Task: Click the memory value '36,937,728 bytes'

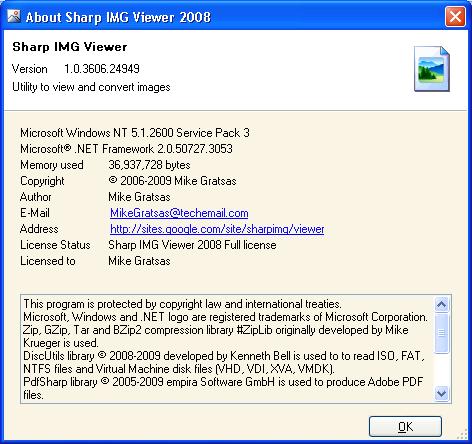Action: pyautogui.click(x=149, y=165)
